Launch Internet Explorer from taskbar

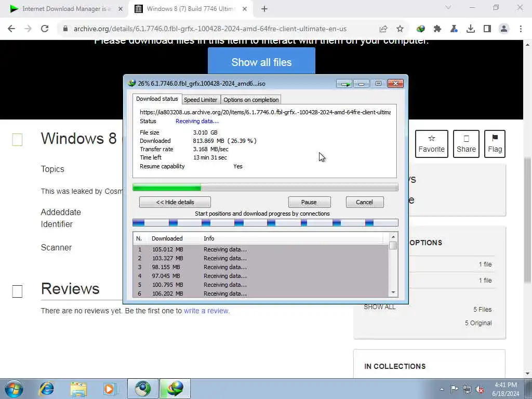click(46, 389)
